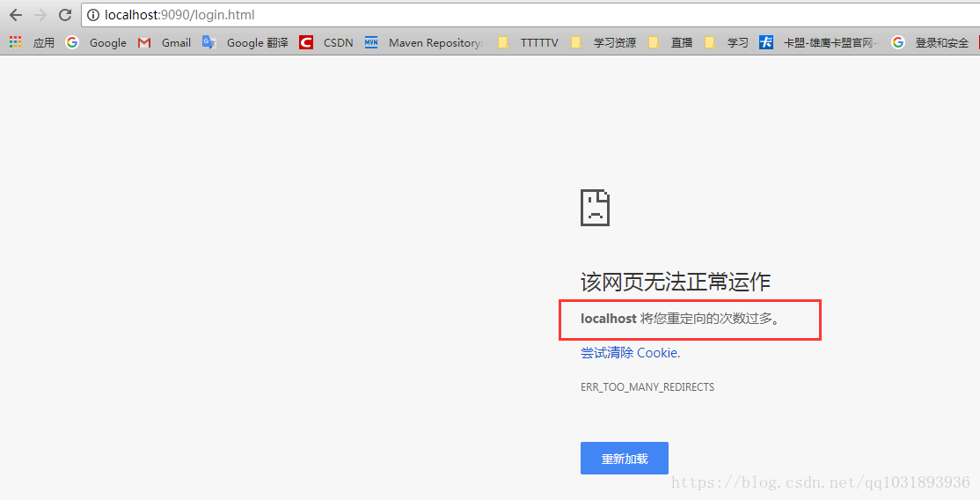Open the Google bookmark

tap(107, 42)
